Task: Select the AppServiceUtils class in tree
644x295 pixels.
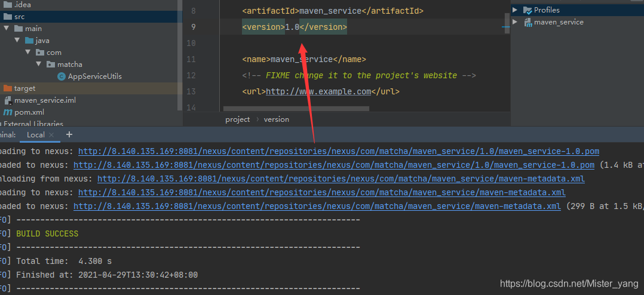Action: click(x=95, y=76)
